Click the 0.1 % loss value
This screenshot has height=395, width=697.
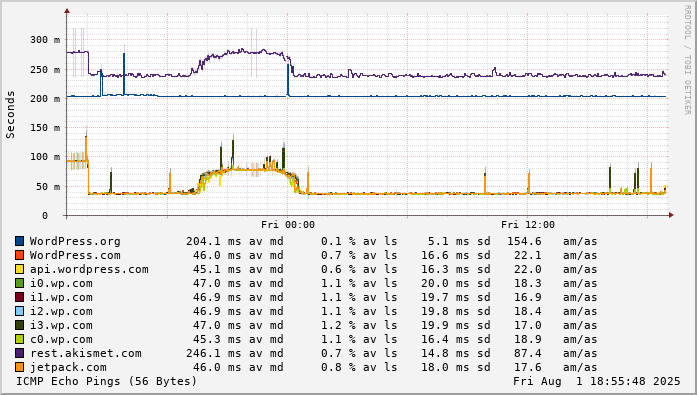(x=332, y=241)
